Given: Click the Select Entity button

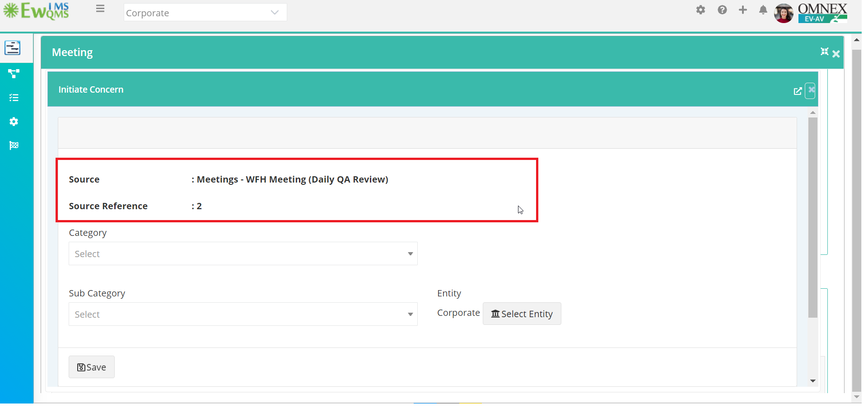Looking at the screenshot, I should pos(522,314).
